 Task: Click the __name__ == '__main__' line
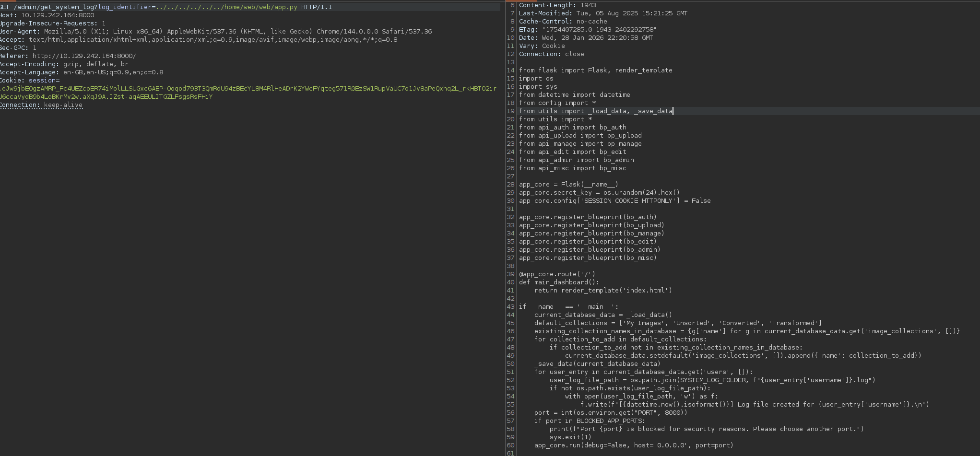(x=569, y=307)
